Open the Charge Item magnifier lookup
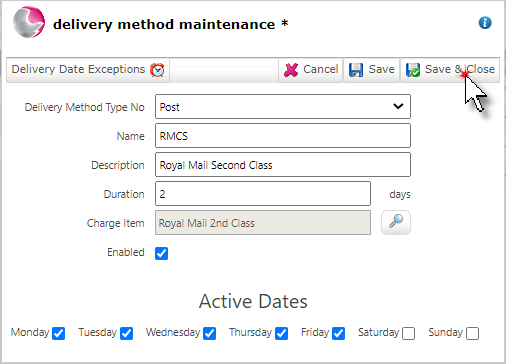The width and height of the screenshot is (506, 364). [396, 222]
